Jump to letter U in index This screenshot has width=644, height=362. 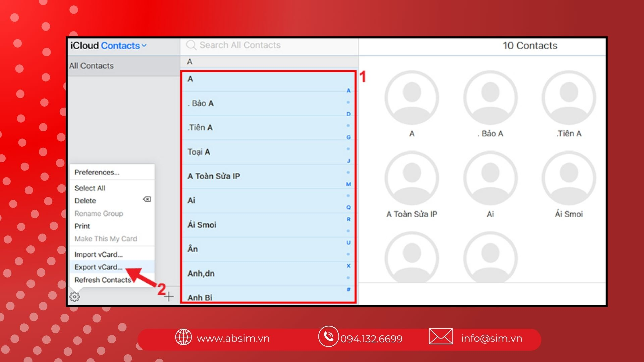348,243
